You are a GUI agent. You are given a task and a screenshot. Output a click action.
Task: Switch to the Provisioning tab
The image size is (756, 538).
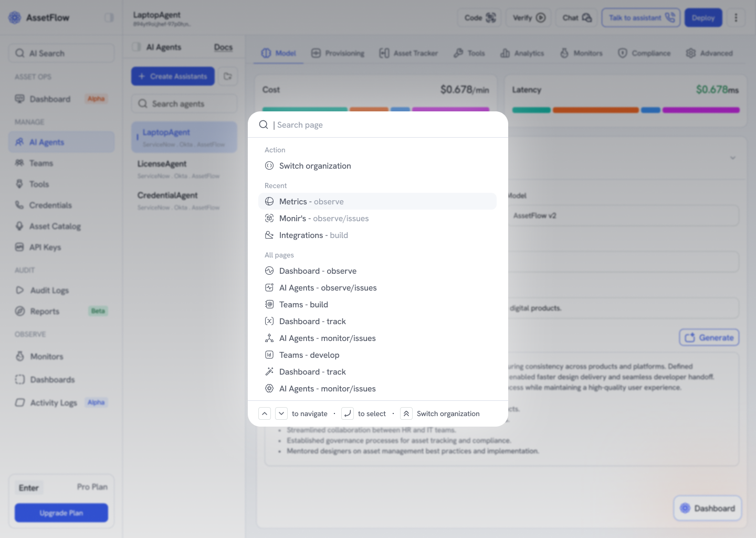[338, 53]
